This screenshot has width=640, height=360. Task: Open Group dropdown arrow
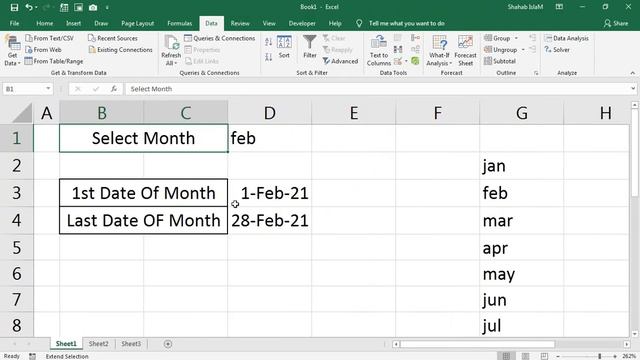[x=516, y=38]
